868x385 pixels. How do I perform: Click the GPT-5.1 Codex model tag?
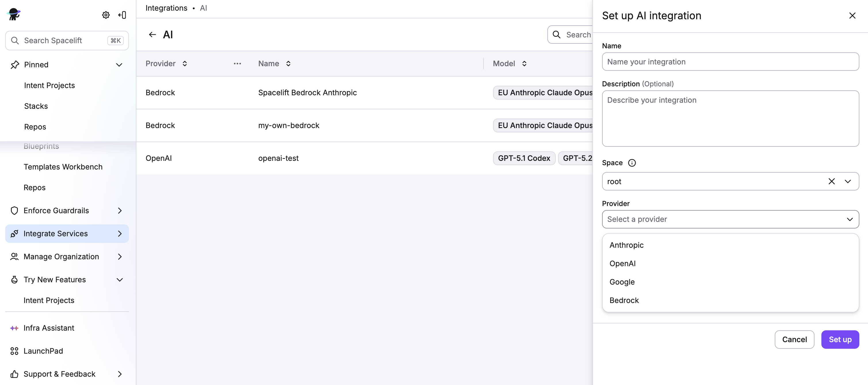[x=524, y=158]
